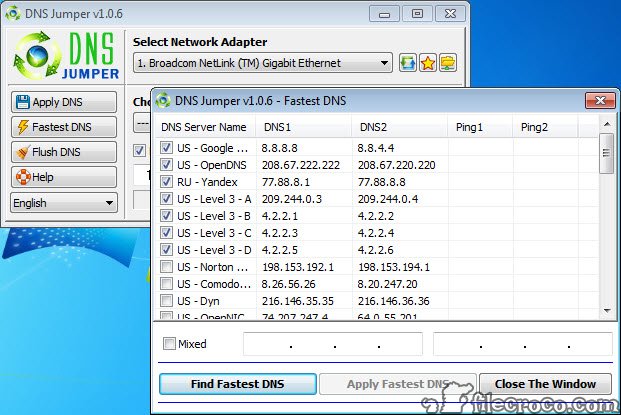621x415 pixels.
Task: Select the 4.2.2.2 cell
Action: click(x=376, y=216)
